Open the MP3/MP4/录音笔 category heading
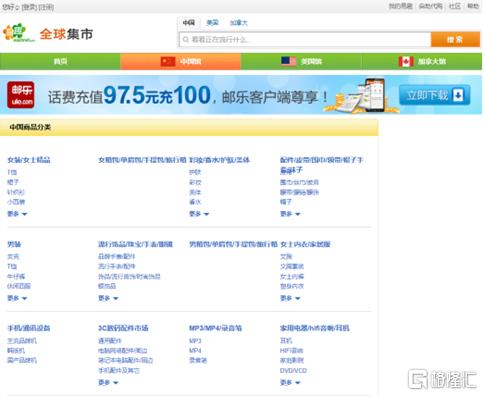Image resolution: width=483 pixels, height=396 pixels. coord(215,328)
